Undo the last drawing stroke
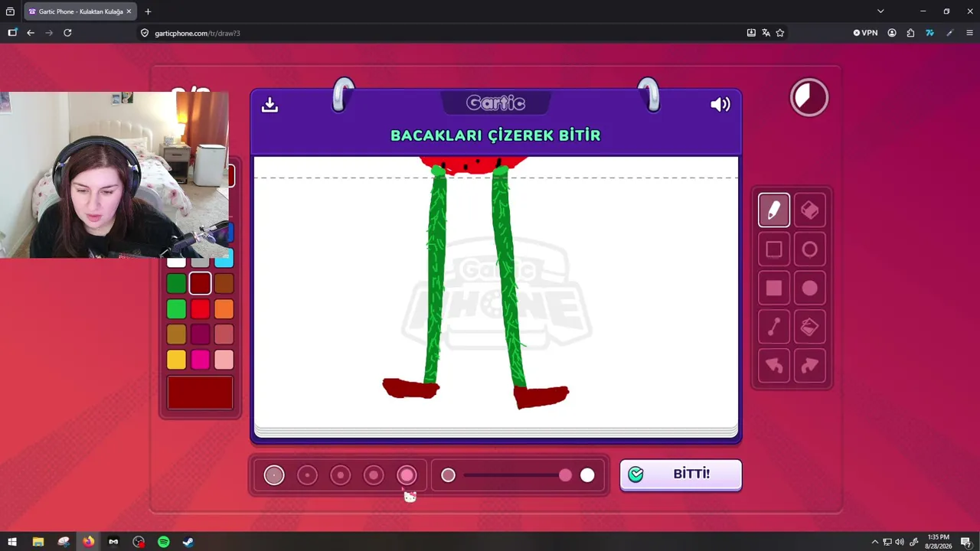980x551 pixels. [774, 367]
